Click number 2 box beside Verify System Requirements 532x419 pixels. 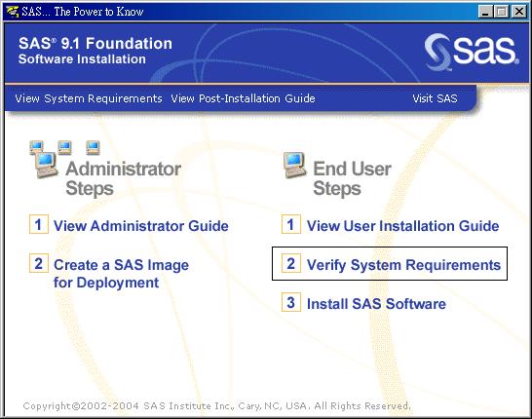[291, 263]
